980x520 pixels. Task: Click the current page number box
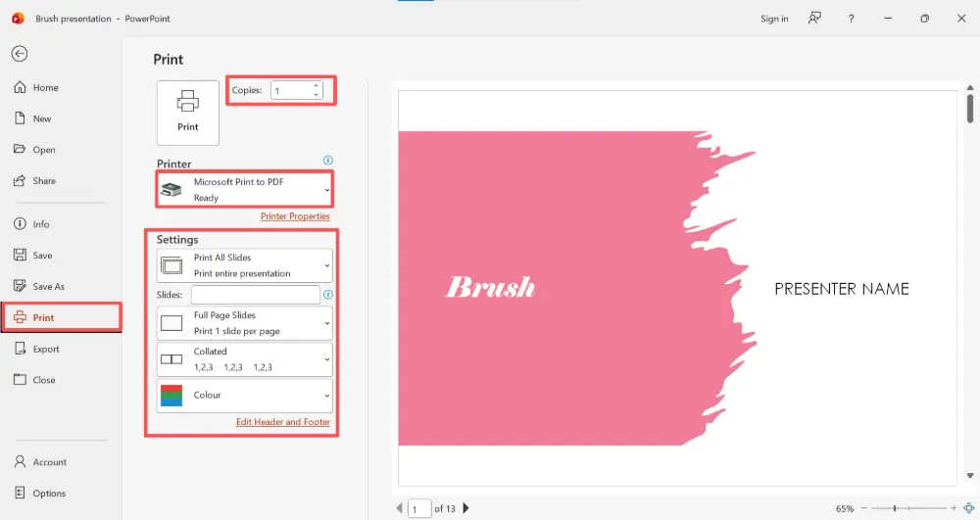click(x=419, y=509)
